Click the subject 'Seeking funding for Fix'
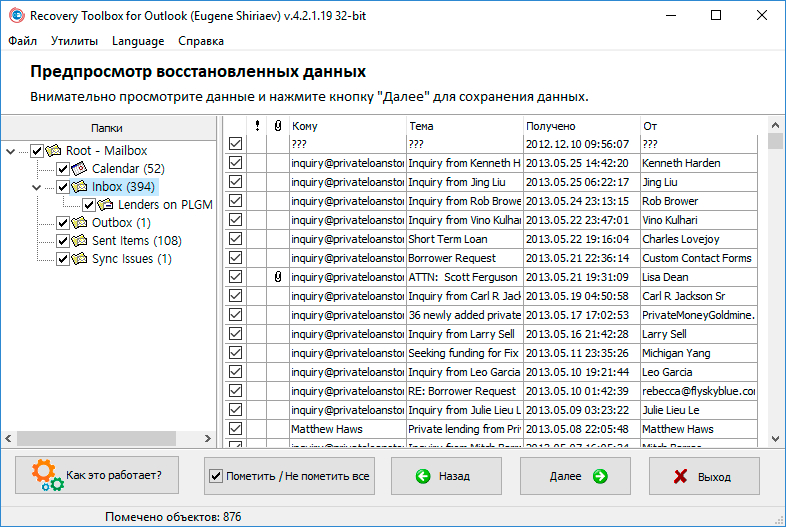Viewport: 786px width, 527px height. tap(463, 353)
